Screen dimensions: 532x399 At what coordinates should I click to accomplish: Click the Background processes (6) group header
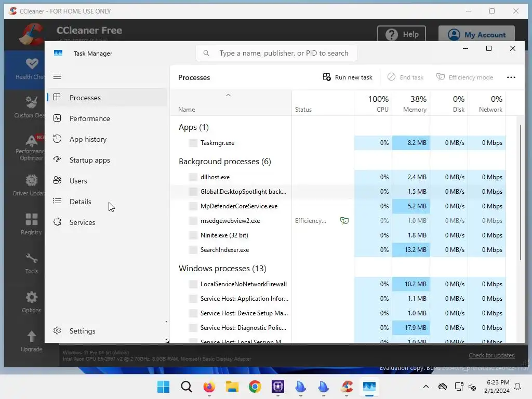[224, 162]
